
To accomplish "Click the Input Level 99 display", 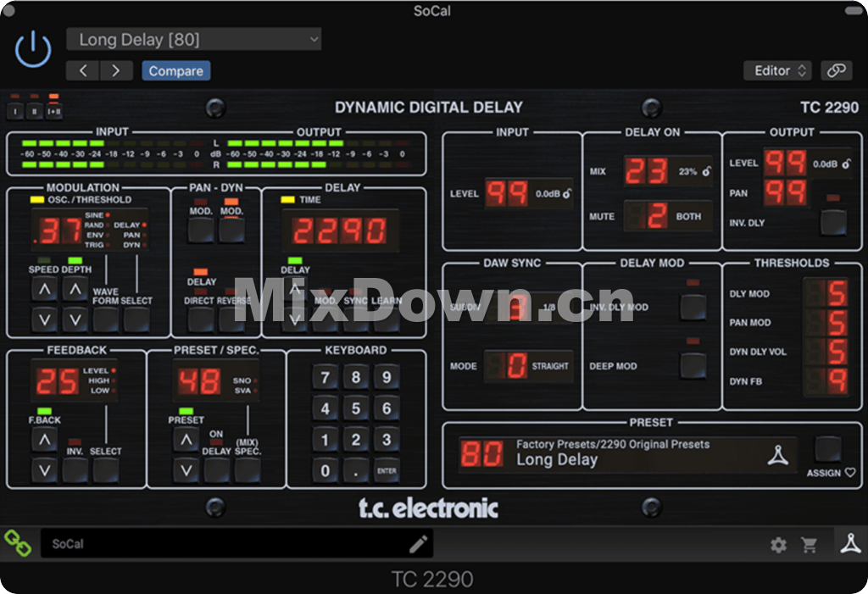I will point(507,194).
